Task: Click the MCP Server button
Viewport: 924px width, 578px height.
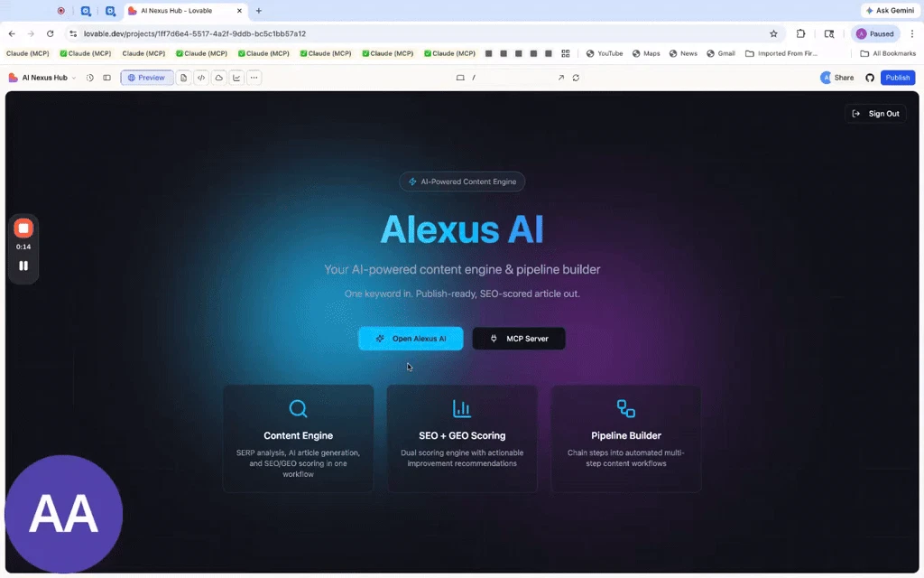Action: tap(519, 339)
